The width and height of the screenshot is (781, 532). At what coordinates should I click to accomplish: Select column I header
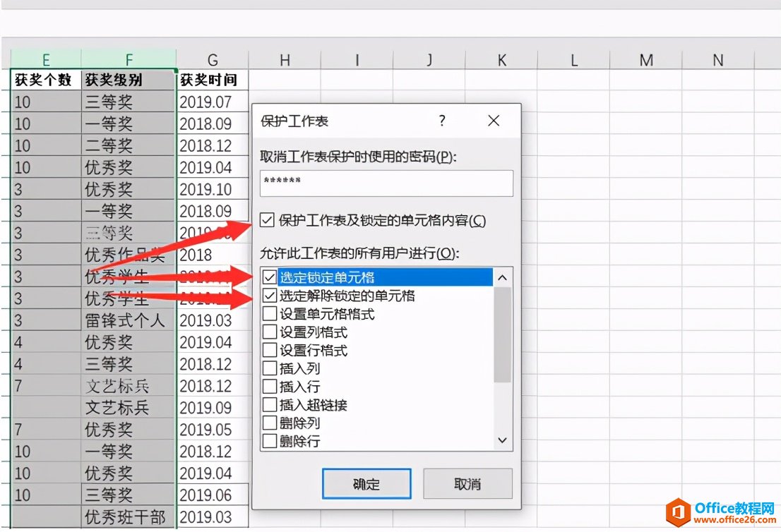pyautogui.click(x=357, y=59)
